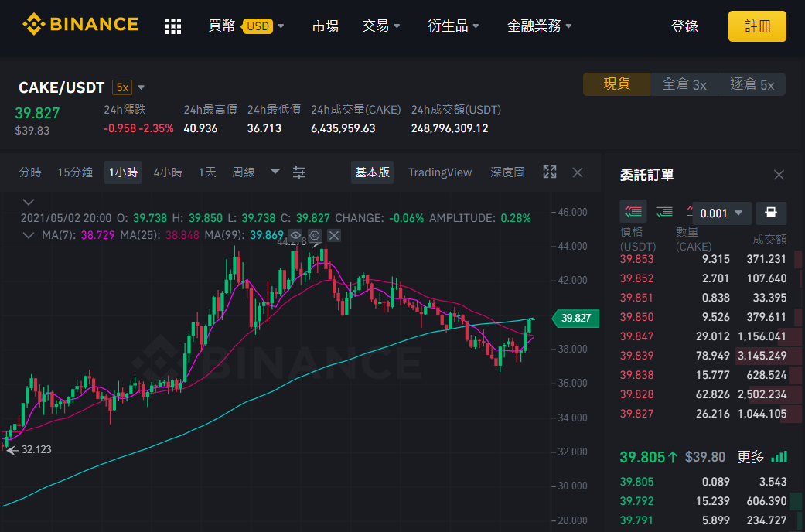Viewport: 805px width, 532px height.
Task: Open MA indicator settings hexagon icon
Action: tap(315, 235)
